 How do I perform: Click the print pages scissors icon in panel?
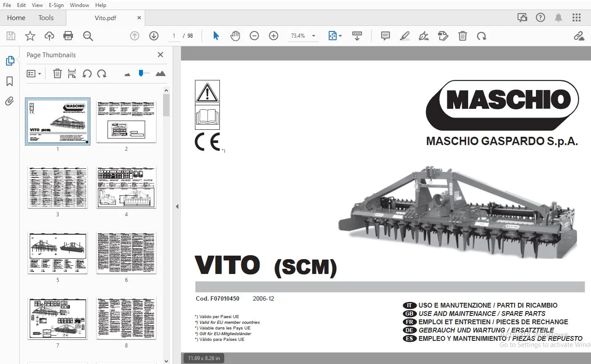[72, 73]
